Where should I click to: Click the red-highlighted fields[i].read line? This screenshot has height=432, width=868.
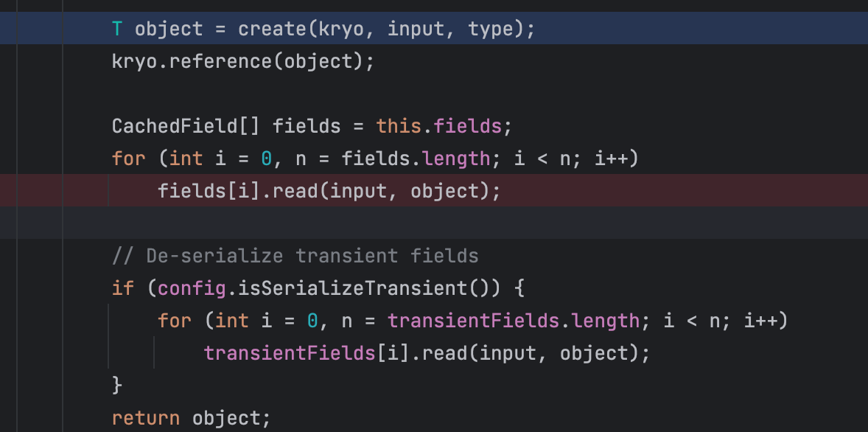329,191
